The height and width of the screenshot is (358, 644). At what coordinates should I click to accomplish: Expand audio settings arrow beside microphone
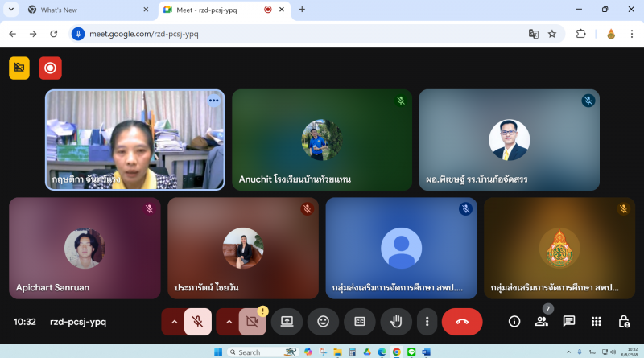[x=173, y=321]
